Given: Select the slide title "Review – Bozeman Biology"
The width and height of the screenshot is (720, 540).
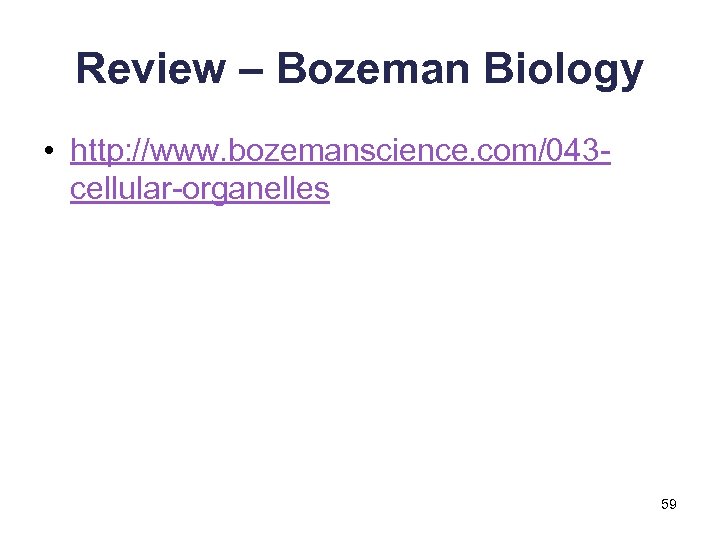Looking at the screenshot, I should (x=359, y=69).
